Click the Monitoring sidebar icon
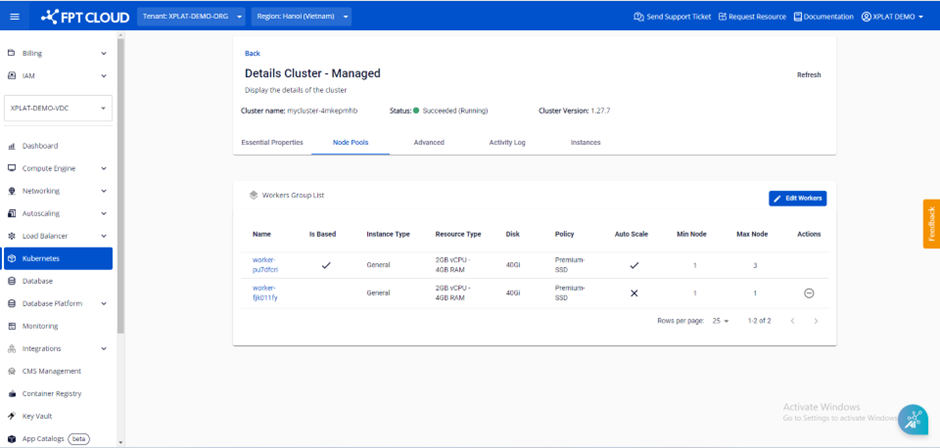This screenshot has height=448, width=940. (x=12, y=326)
